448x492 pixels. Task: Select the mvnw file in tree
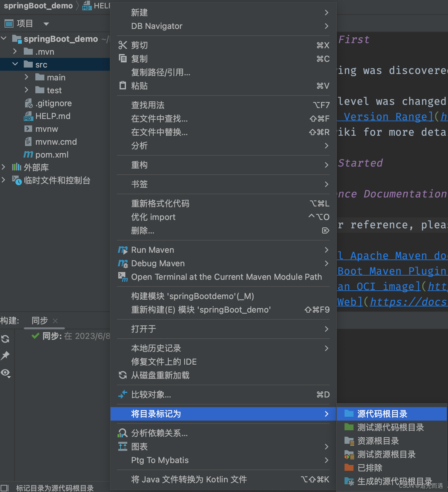pyautogui.click(x=47, y=129)
